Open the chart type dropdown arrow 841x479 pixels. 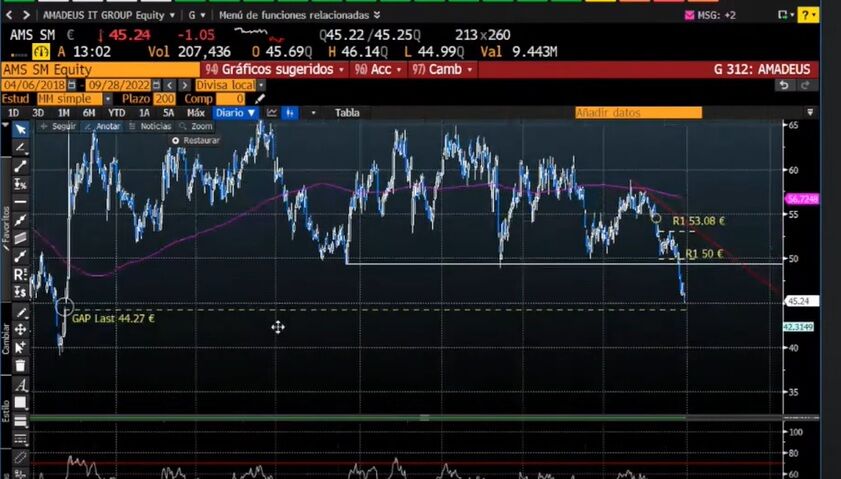pos(313,113)
